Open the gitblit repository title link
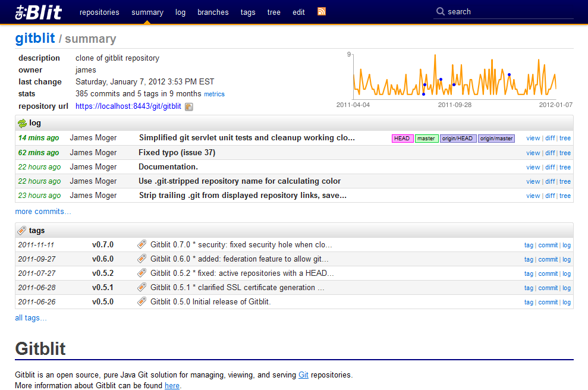Image resolution: width=588 pixels, height=390 pixels. point(35,38)
